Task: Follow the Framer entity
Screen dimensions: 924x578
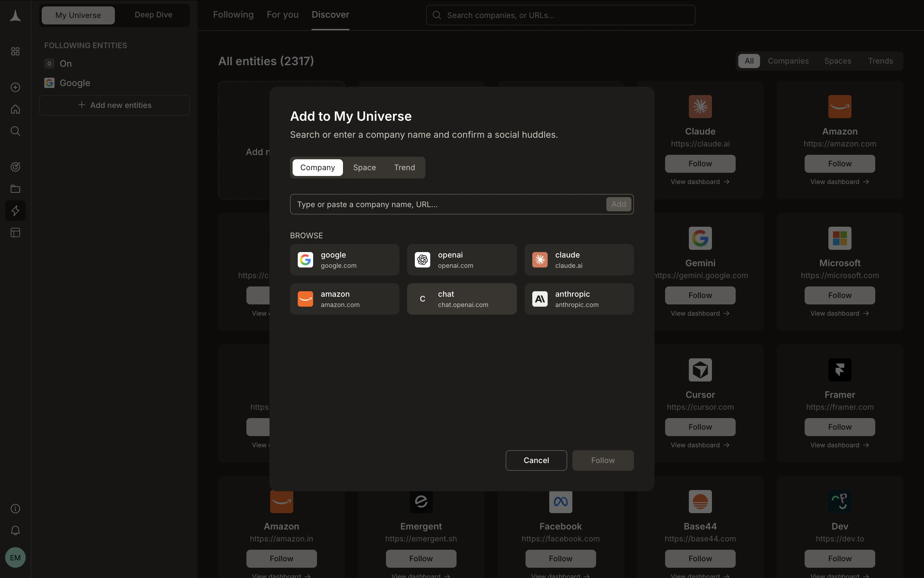Action: [x=840, y=427]
